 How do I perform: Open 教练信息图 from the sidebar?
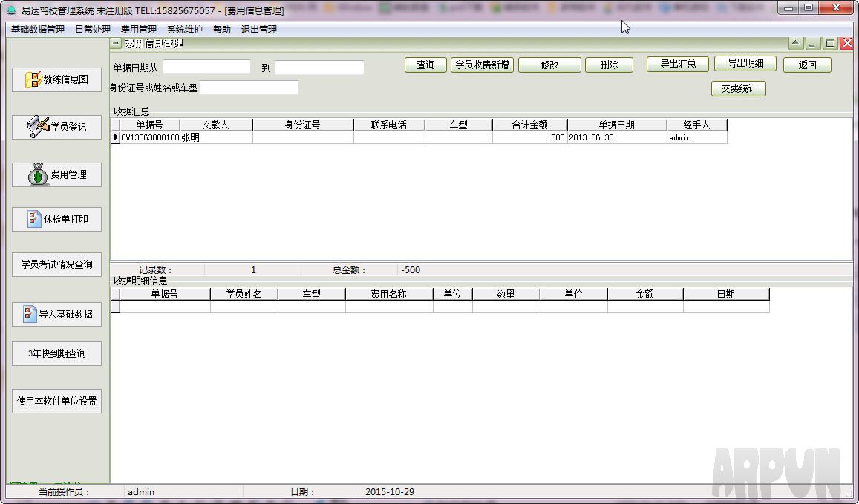(57, 80)
